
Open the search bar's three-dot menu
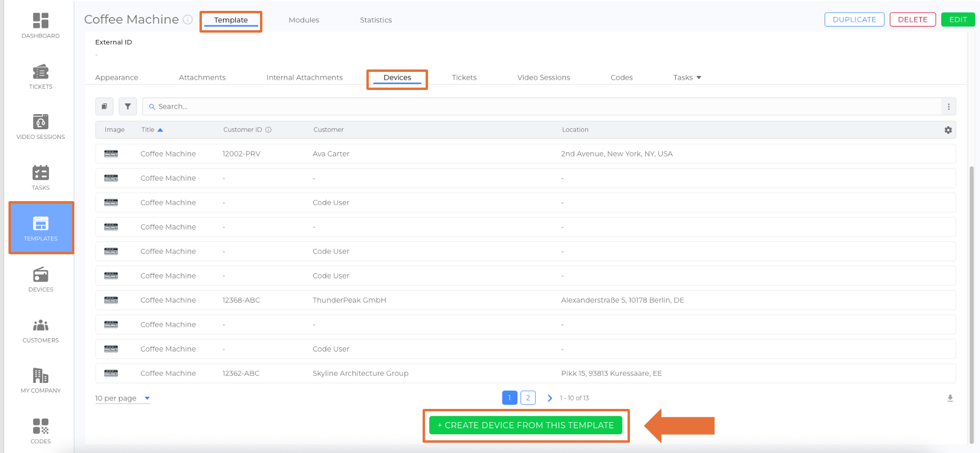click(949, 107)
